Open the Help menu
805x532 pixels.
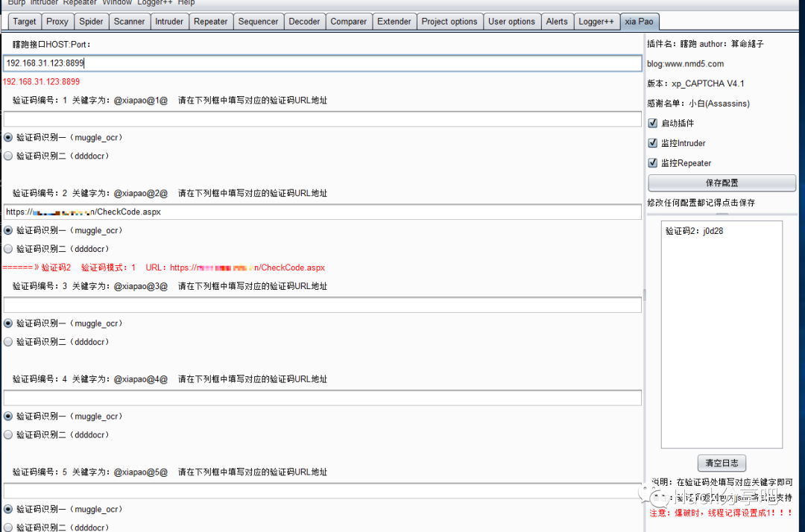tap(186, 2)
